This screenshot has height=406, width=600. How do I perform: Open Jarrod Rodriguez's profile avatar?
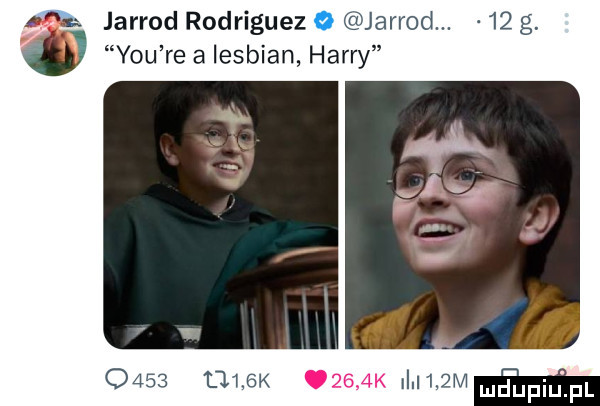coord(53,43)
